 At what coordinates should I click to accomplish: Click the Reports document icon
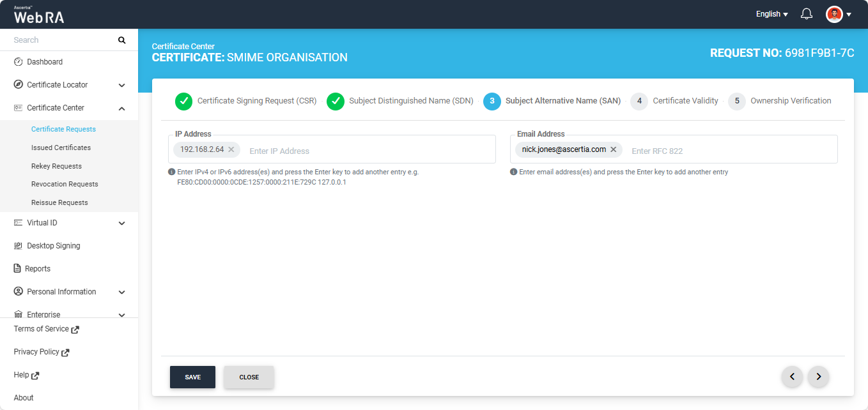18,269
